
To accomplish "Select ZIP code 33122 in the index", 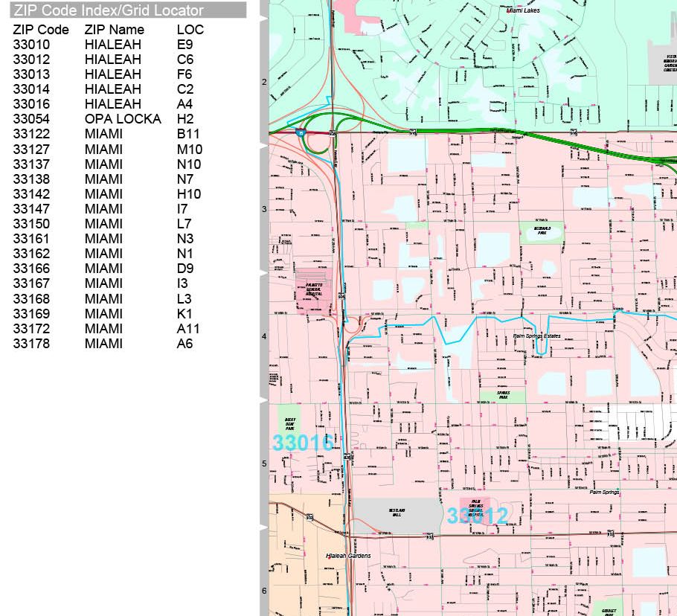I will tap(31, 134).
